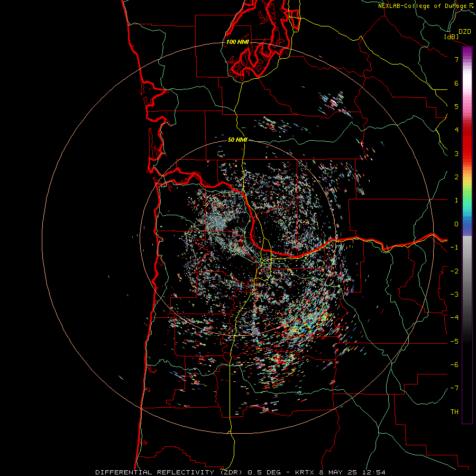Image resolution: width=476 pixels, height=476 pixels.
Task: Click the 4 value on the color scale
Action: coord(456,130)
